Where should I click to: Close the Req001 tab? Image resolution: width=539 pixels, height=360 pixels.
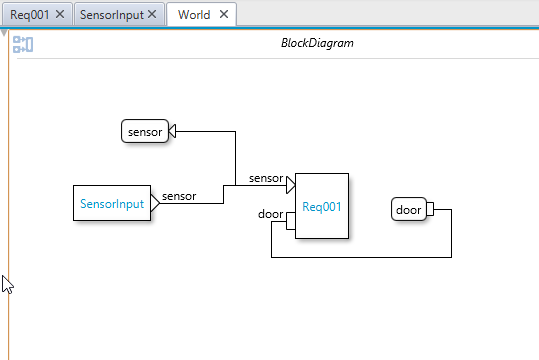60,14
